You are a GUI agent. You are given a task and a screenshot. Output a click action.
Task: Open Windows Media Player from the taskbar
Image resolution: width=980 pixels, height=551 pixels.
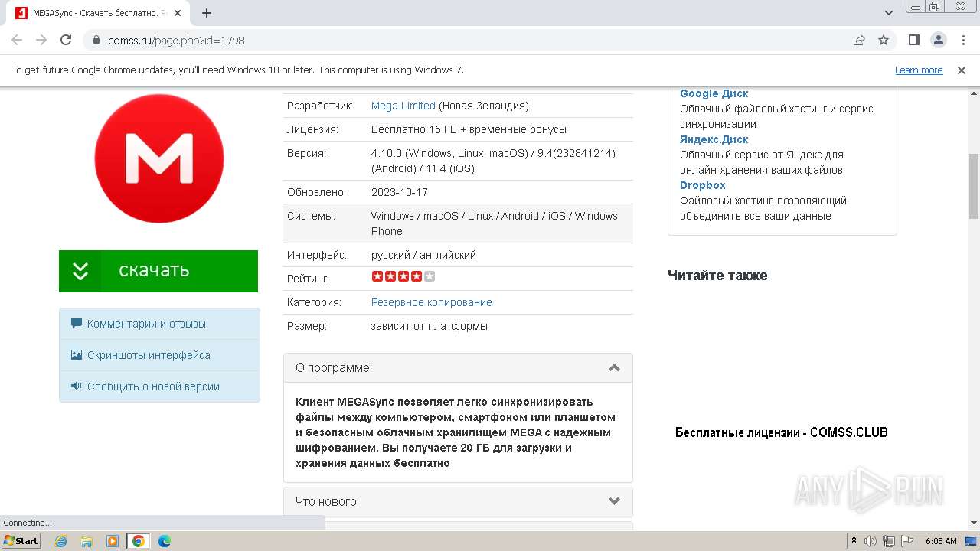[113, 541]
